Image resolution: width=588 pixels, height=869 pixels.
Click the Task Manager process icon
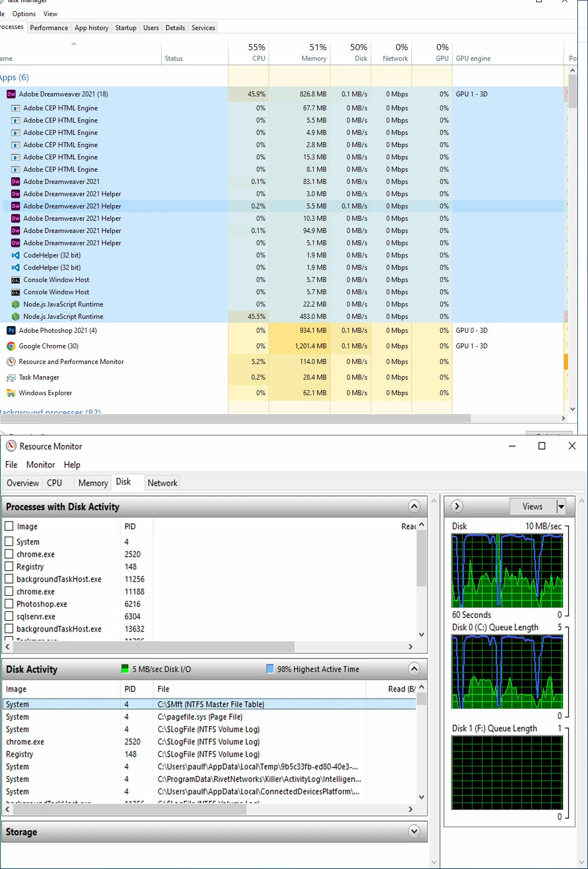pyautogui.click(x=11, y=377)
